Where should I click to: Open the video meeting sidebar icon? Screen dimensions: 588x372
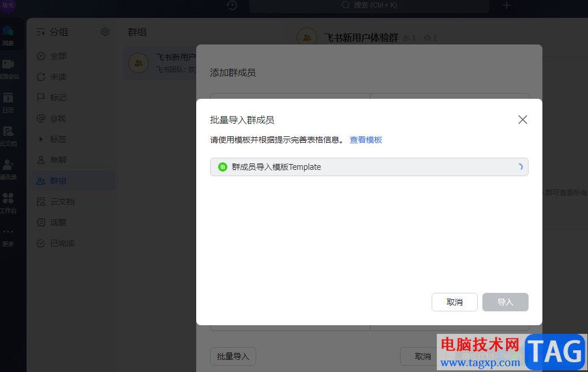click(x=9, y=69)
